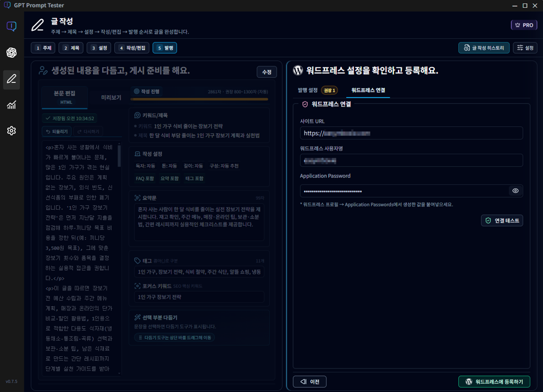Click the ChatGPT icon in the sidebar
543x392 pixels.
(x=11, y=52)
